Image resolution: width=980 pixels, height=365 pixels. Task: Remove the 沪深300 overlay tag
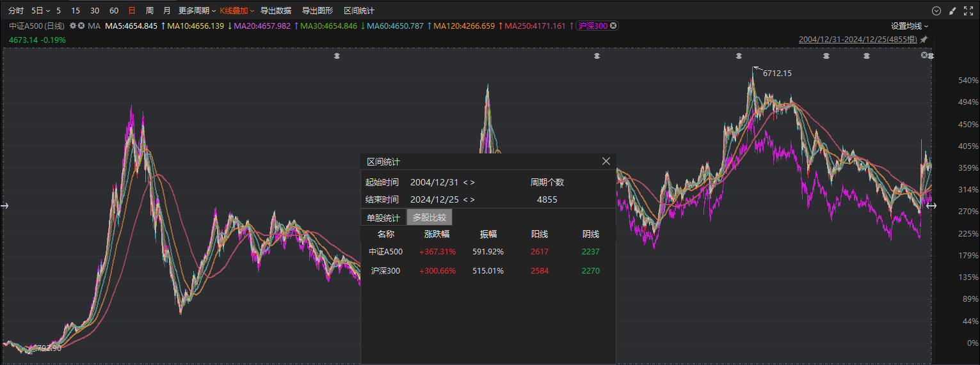point(613,26)
